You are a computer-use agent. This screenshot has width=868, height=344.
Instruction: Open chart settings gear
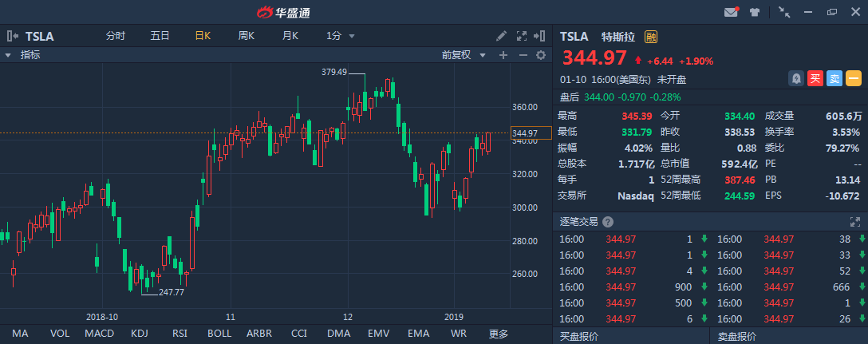540,55
